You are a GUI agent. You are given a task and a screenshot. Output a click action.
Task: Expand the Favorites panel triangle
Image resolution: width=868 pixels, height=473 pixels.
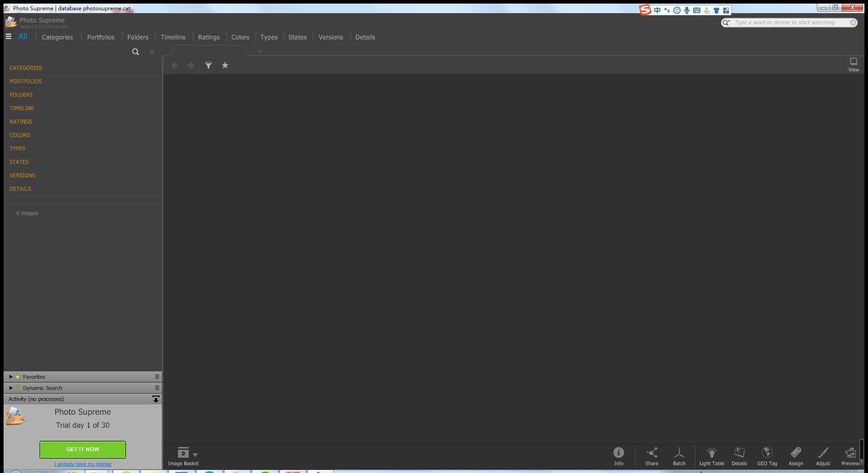pos(11,377)
